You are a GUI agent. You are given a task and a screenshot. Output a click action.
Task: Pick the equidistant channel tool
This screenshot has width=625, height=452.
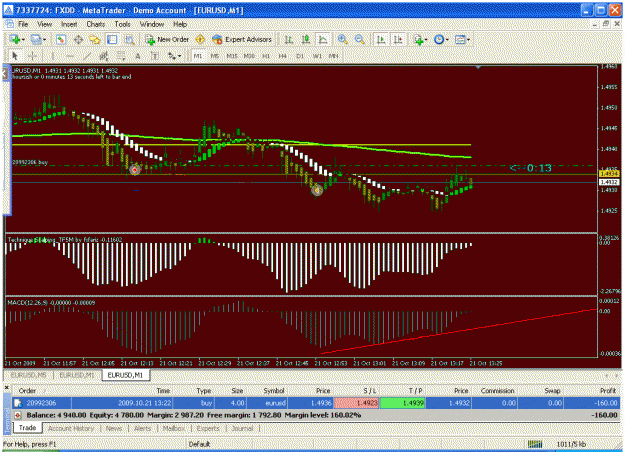point(104,56)
